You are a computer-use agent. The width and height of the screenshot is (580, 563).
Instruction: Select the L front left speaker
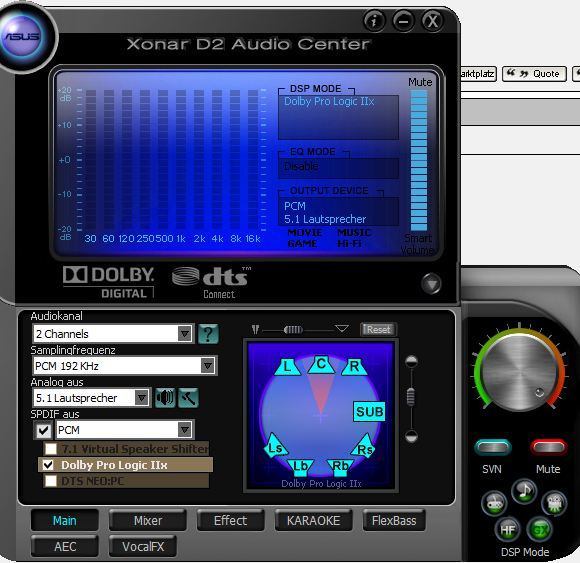286,367
